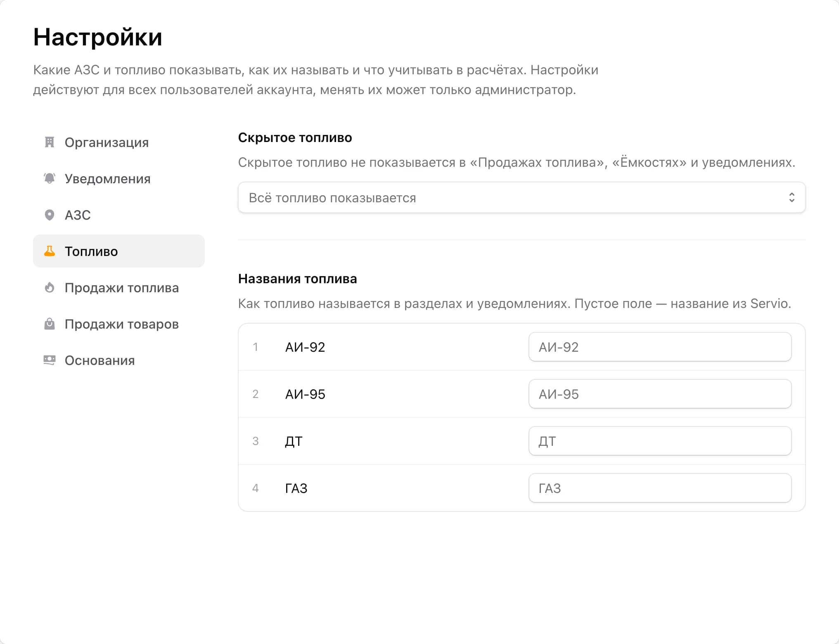Viewport: 839px width, 644px height.
Task: Go to the Уведомления settings section
Action: [119, 179]
